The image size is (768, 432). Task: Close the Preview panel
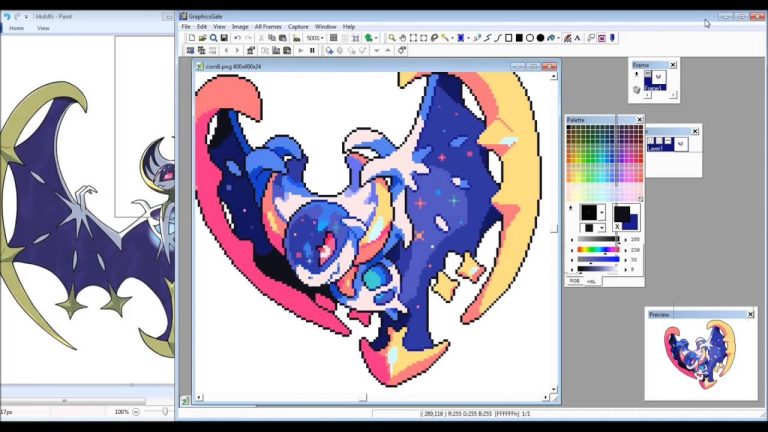[750, 314]
